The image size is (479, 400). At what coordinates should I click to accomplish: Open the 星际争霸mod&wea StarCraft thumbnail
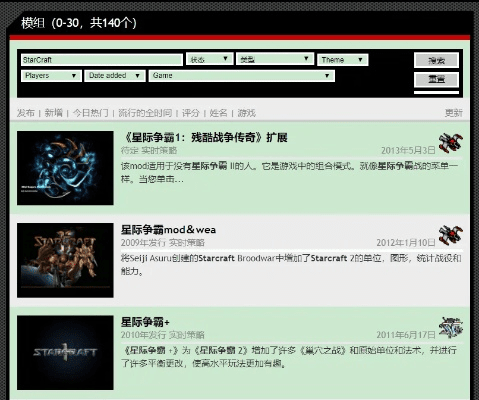[x=65, y=260]
